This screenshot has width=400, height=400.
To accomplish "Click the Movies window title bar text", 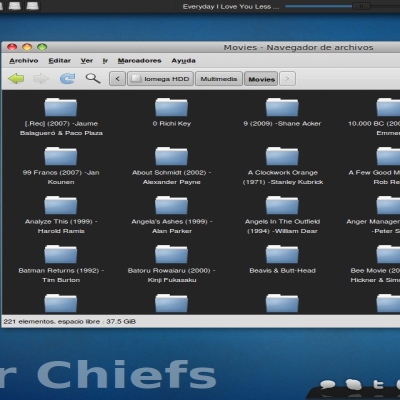I will pos(298,48).
